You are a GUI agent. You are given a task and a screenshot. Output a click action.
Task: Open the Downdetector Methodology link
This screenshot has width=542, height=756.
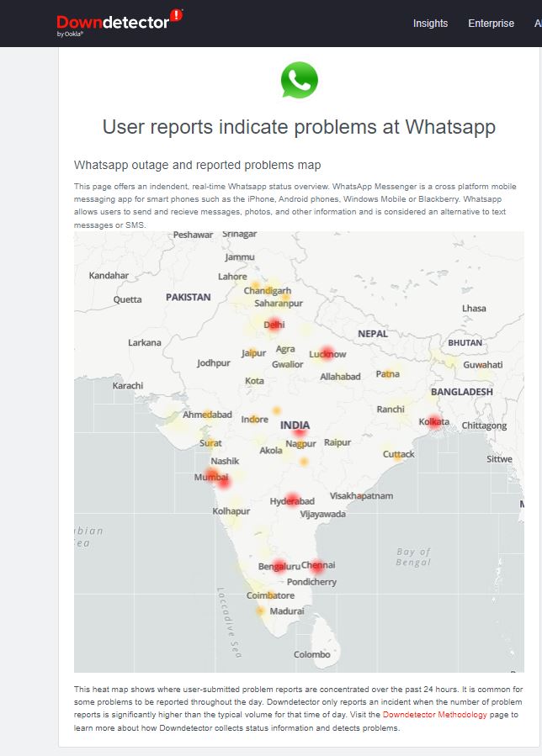pos(435,715)
